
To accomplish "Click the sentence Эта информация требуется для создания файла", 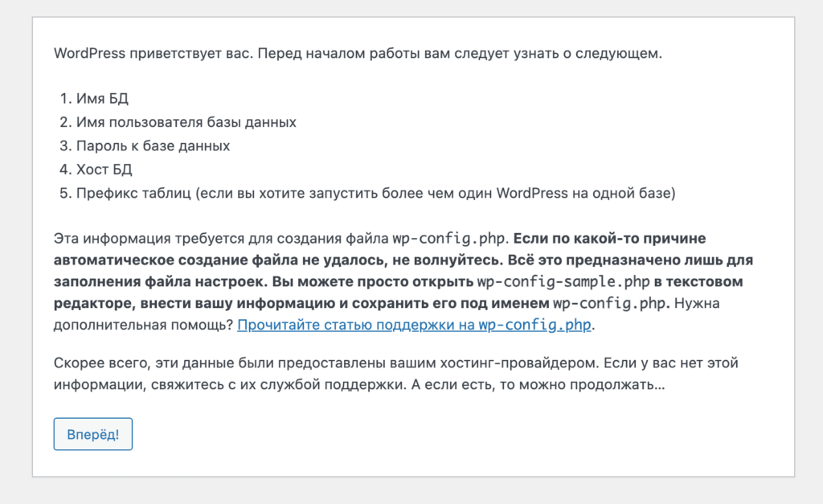I will (x=280, y=239).
